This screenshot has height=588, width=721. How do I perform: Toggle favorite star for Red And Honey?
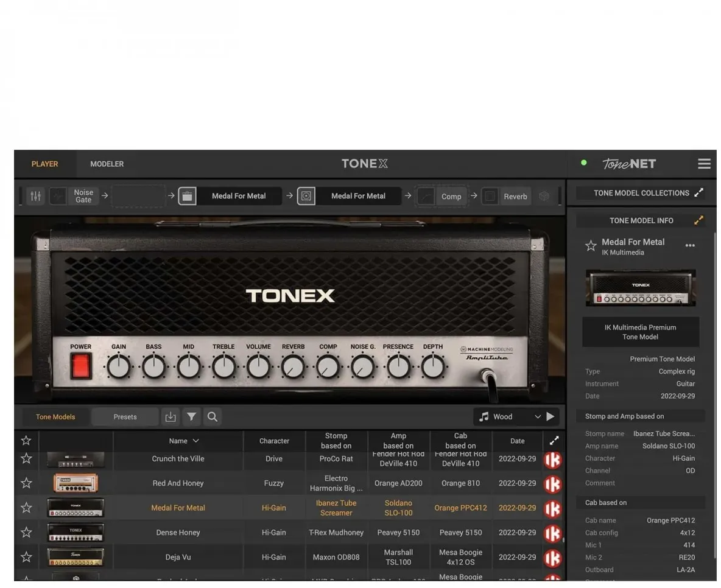click(x=26, y=483)
